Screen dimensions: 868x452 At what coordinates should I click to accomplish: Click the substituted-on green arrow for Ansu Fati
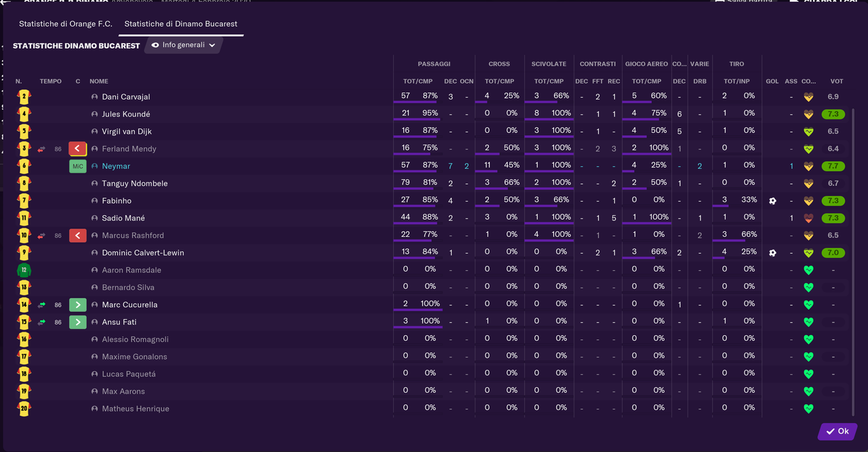[x=78, y=322]
